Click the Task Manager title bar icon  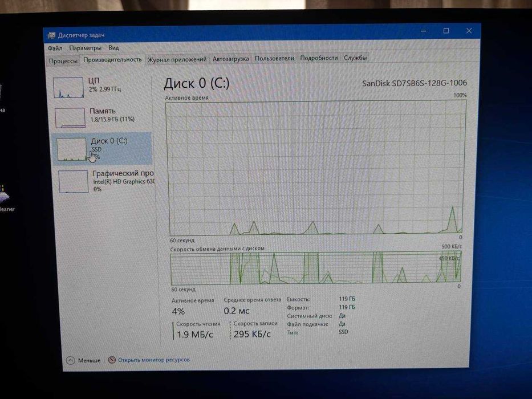[x=51, y=35]
